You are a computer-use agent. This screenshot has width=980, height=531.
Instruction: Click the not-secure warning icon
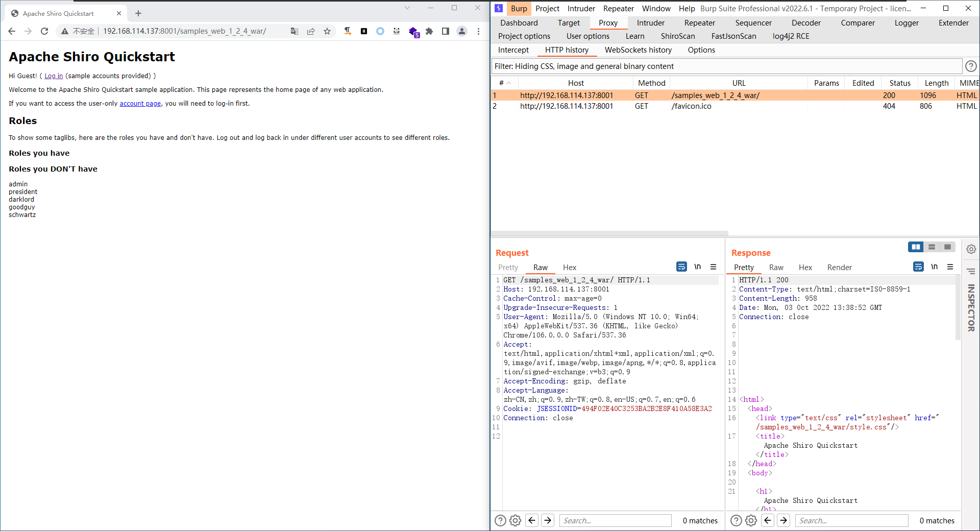65,31
